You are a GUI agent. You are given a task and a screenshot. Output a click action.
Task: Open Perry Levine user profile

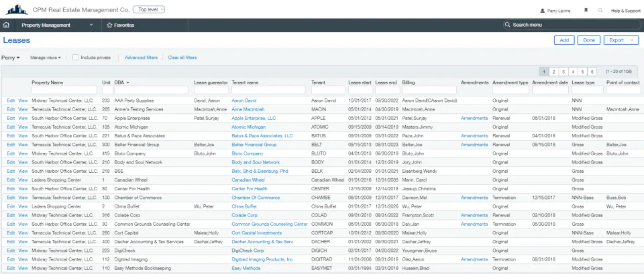tap(555, 11)
